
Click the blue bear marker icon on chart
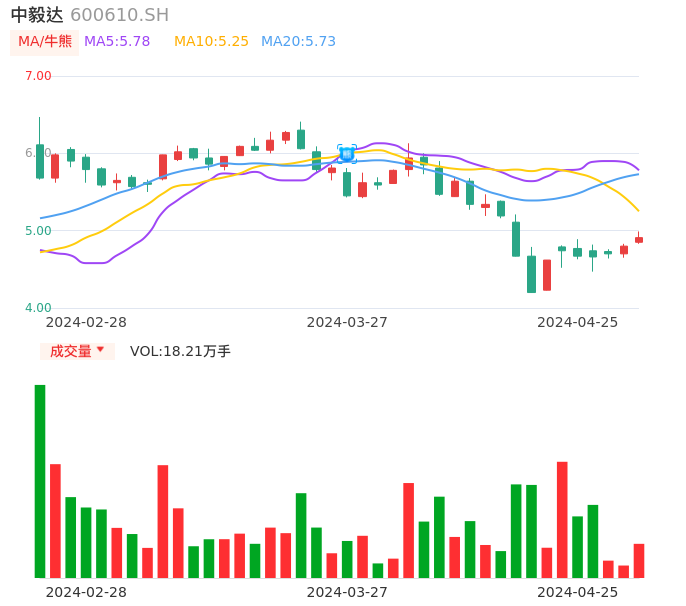(x=347, y=154)
